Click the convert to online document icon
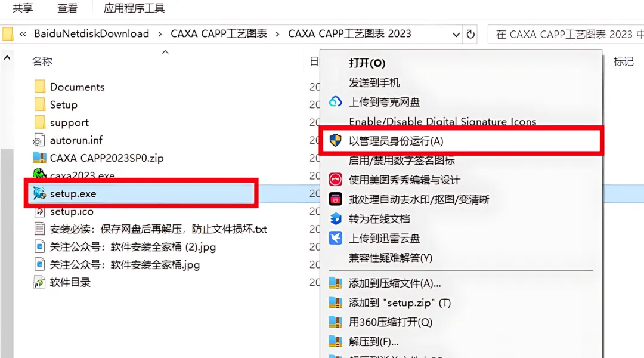Image resolution: width=644 pixels, height=358 pixels. 336,218
